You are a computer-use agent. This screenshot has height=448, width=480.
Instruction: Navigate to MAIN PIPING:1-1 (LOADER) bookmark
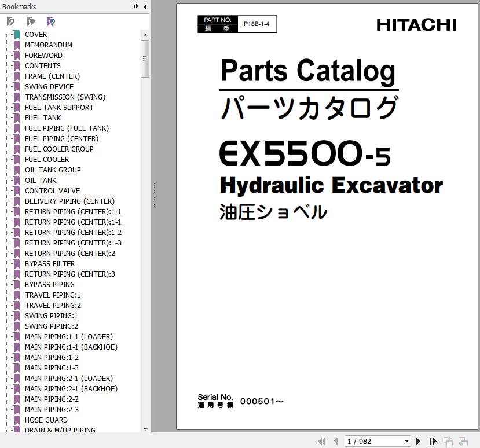coord(68,337)
